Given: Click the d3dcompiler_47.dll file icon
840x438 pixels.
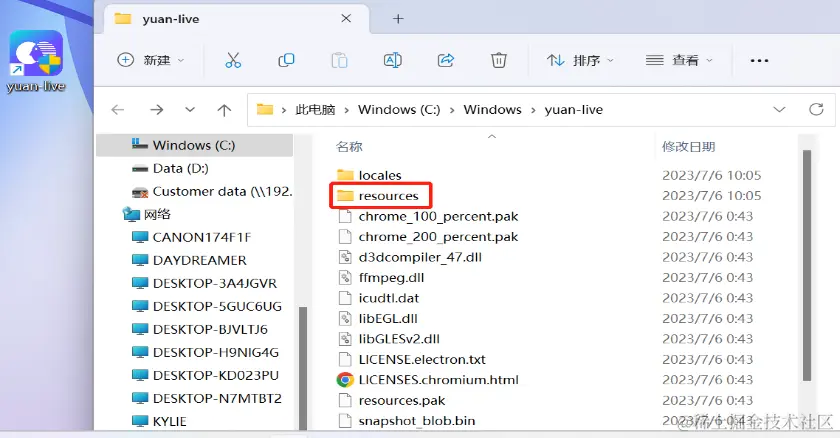Looking at the screenshot, I should 345,257.
